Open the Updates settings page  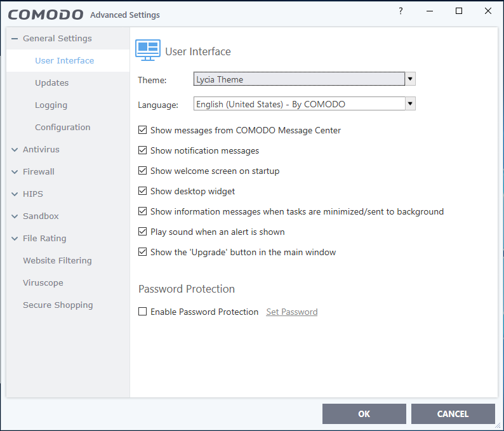(52, 83)
